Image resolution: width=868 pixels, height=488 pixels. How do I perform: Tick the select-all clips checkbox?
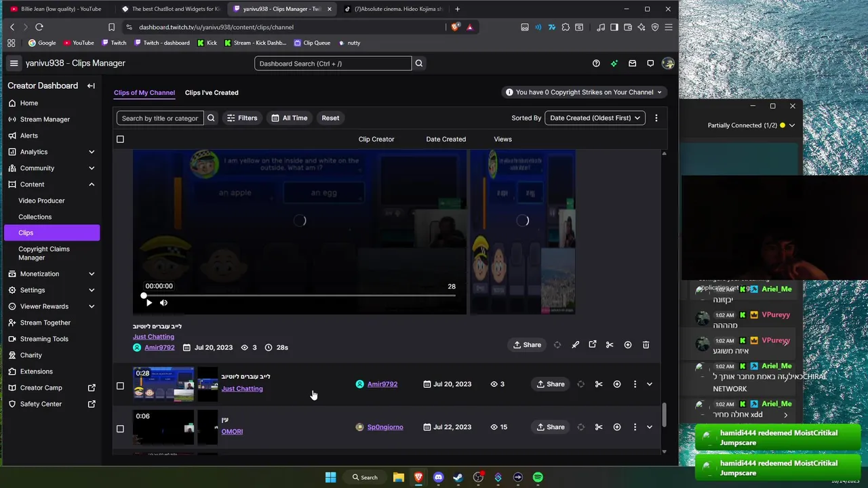(120, 139)
